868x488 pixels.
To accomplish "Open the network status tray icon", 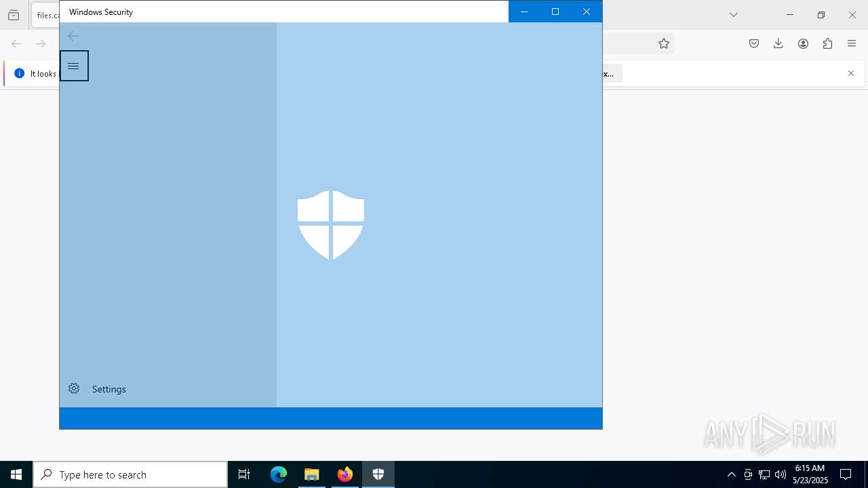I will tap(764, 474).
